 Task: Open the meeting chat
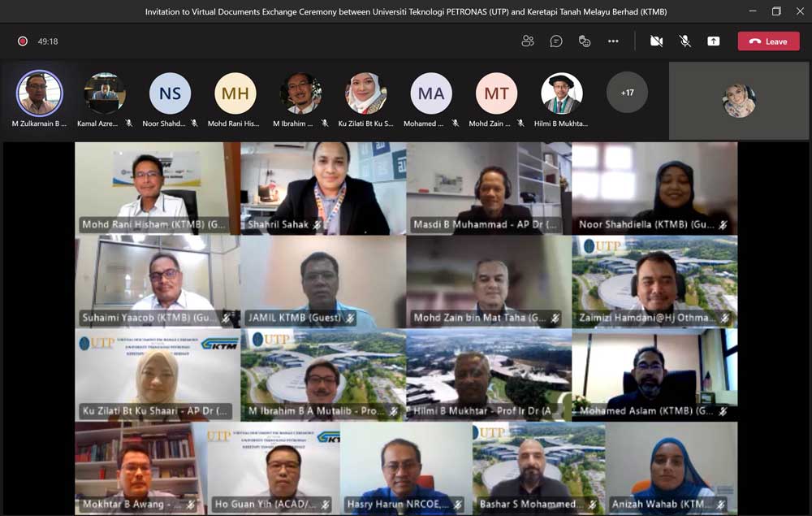click(556, 41)
